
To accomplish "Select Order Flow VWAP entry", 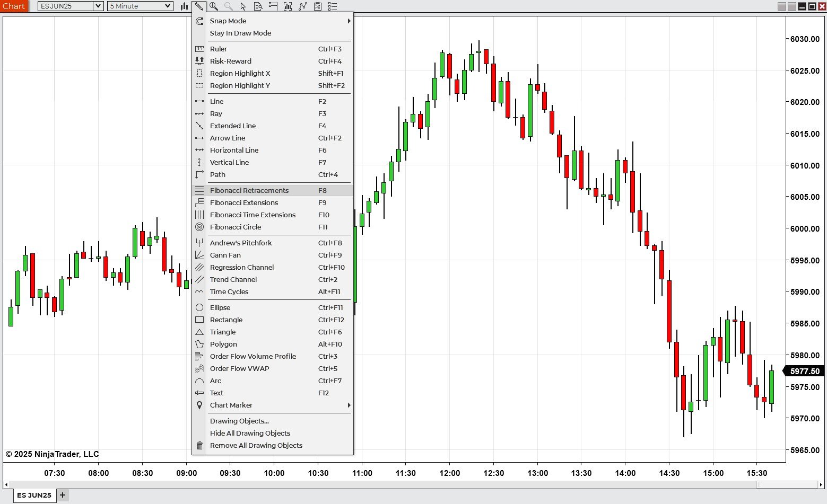I will click(273, 368).
